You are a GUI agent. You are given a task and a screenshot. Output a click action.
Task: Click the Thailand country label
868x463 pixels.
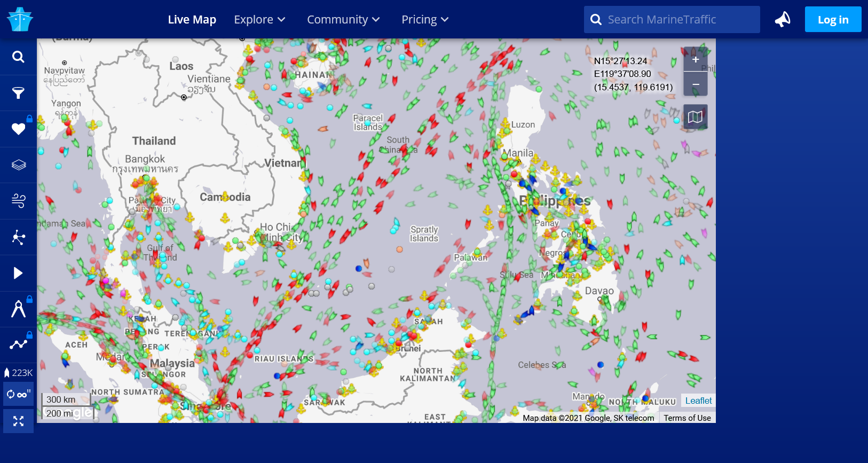click(154, 141)
